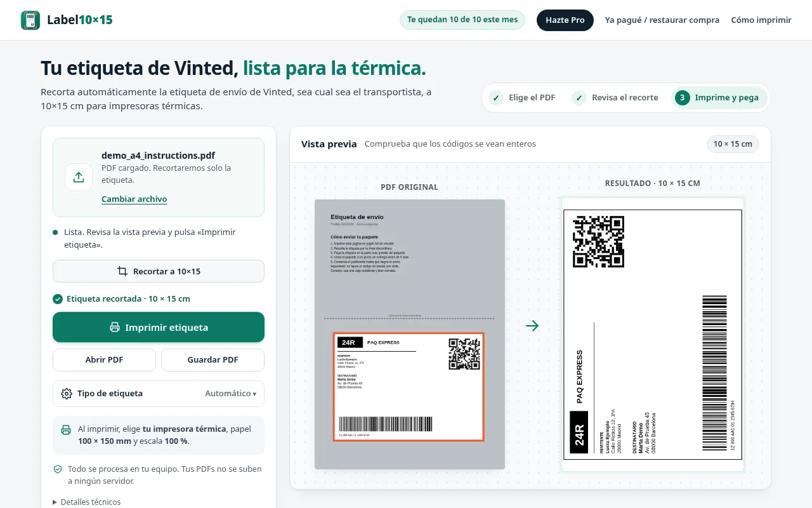
Task: Click the upload file icon
Action: click(79, 177)
